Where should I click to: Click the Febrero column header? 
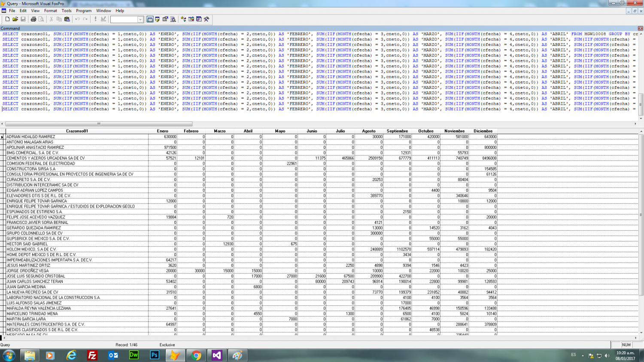point(191,131)
